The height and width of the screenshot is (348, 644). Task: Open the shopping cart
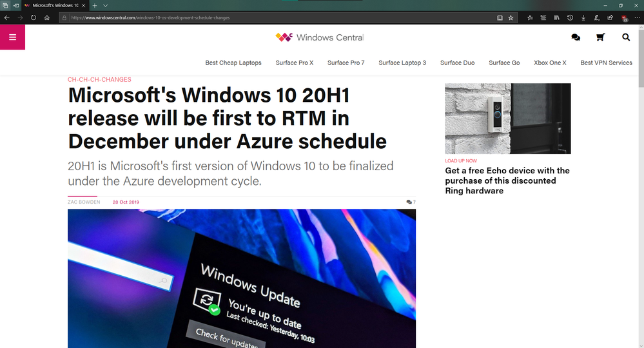(600, 37)
